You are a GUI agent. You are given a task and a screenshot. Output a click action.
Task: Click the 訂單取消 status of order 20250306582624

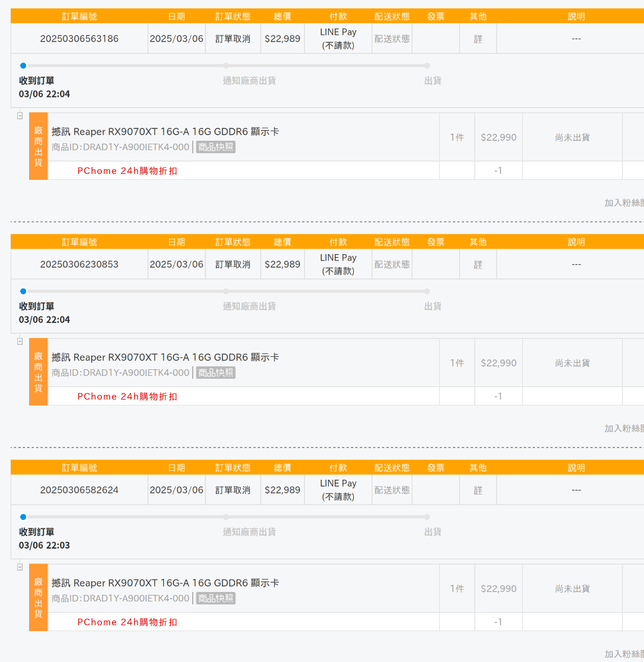[x=233, y=490]
